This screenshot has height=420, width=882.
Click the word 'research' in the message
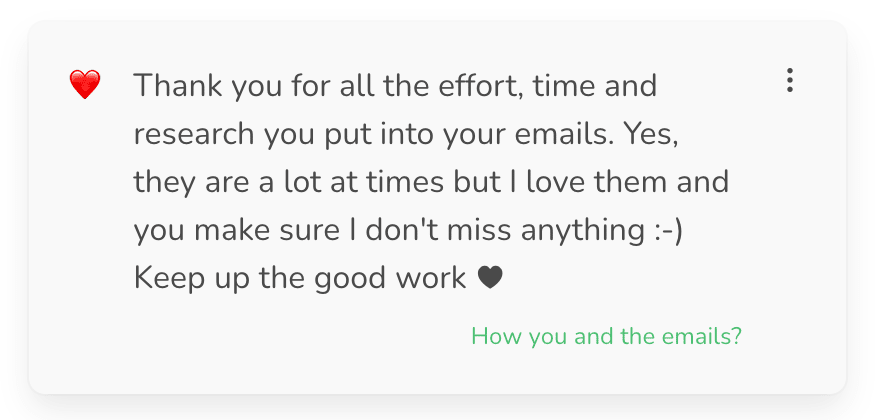pos(194,135)
